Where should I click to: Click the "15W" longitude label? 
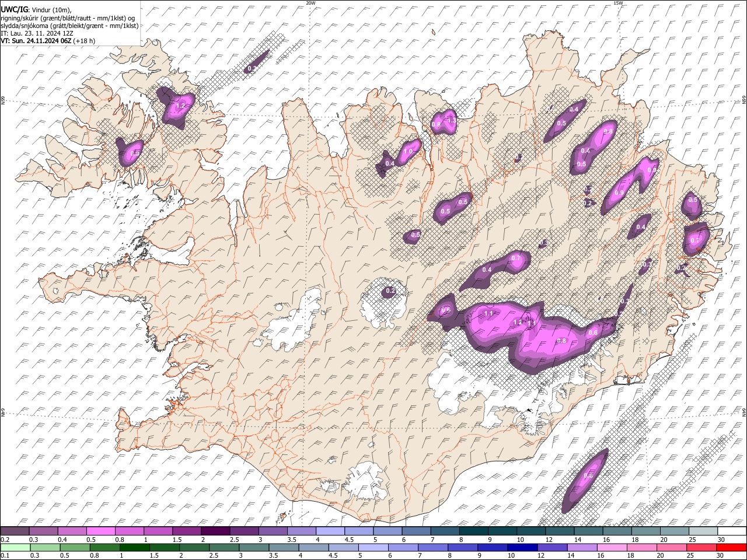click(x=618, y=3)
